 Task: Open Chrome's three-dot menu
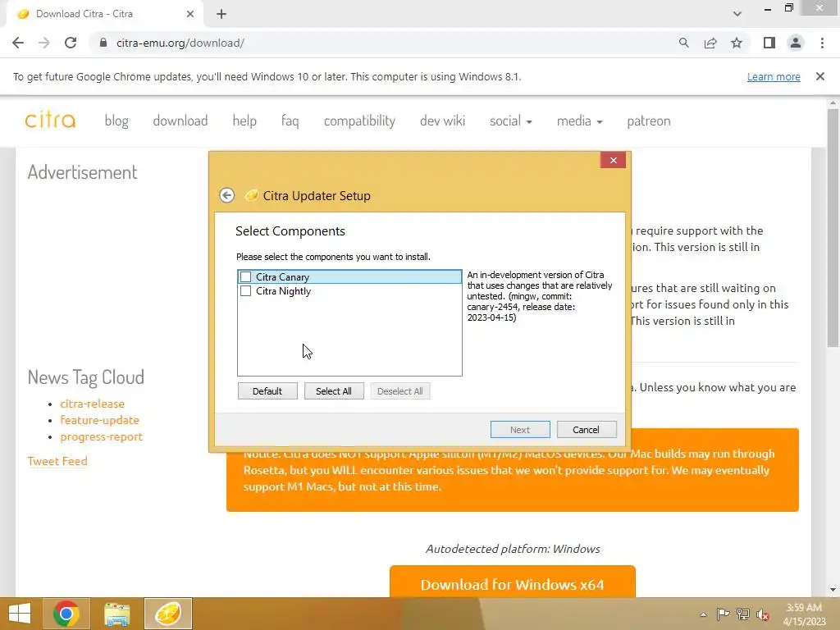click(822, 43)
